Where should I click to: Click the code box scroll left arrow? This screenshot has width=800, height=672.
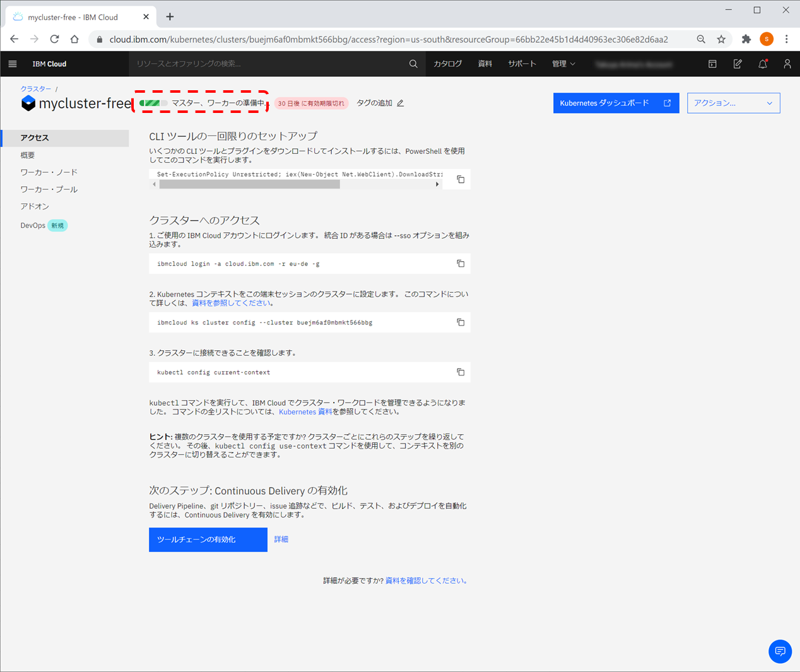pos(155,185)
